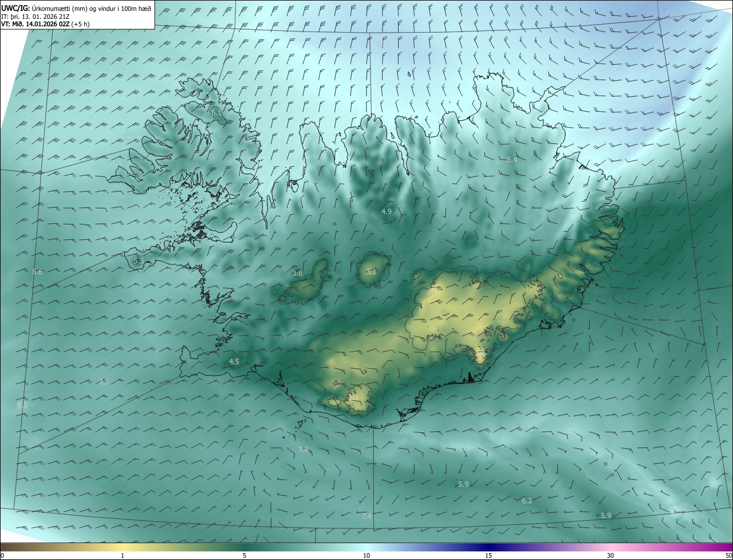
Task: Click the 5.3 value on the western peninsula
Action: (139, 261)
